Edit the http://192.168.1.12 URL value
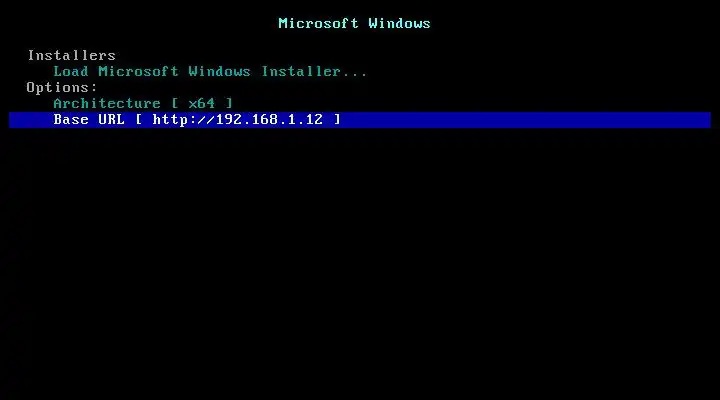The image size is (720, 400). pos(237,119)
